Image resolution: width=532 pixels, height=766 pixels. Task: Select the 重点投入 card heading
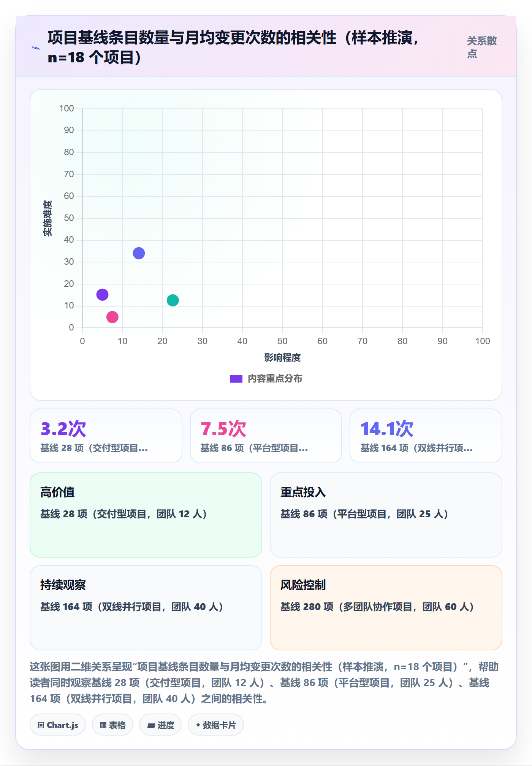tap(303, 492)
